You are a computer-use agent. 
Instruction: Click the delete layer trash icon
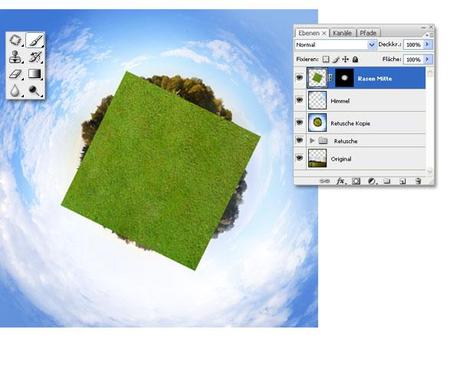pyautogui.click(x=418, y=181)
